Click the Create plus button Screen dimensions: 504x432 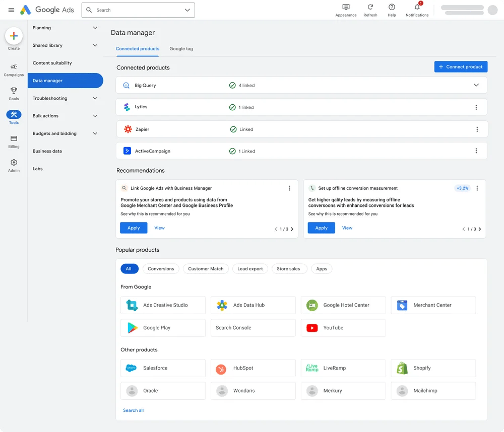14,36
